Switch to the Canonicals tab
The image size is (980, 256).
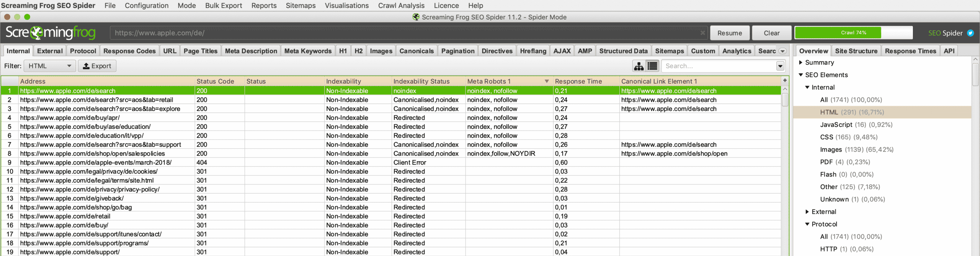coord(416,51)
